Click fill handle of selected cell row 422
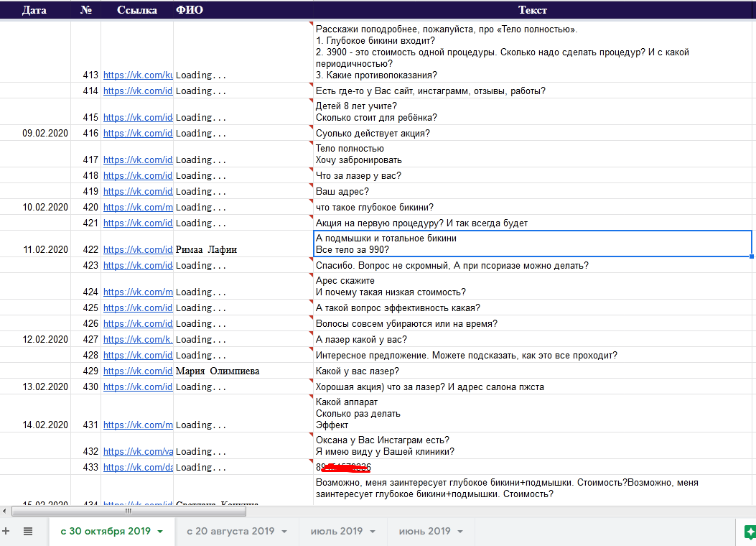756x546 pixels. (752, 256)
